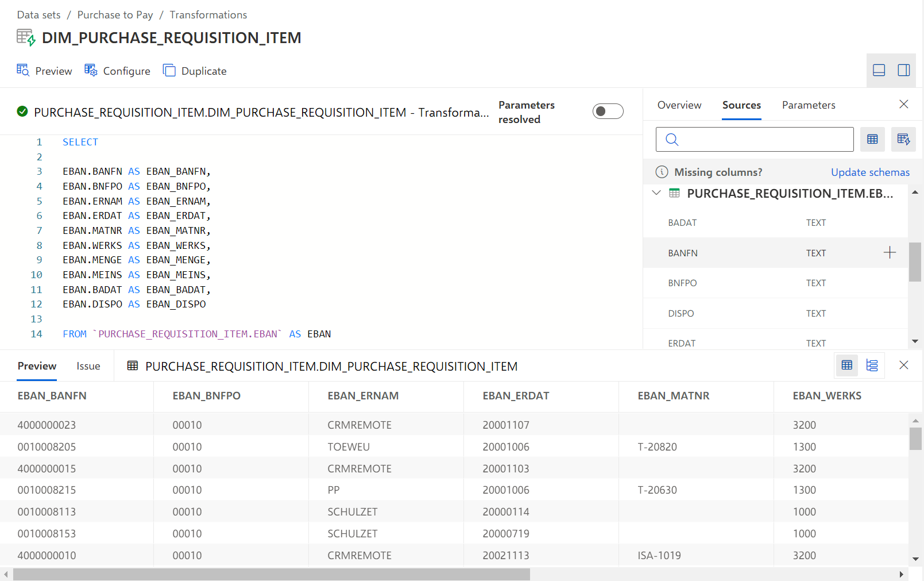Click the Data sets breadcrumb link
The height and width of the screenshot is (581, 924).
click(x=38, y=15)
